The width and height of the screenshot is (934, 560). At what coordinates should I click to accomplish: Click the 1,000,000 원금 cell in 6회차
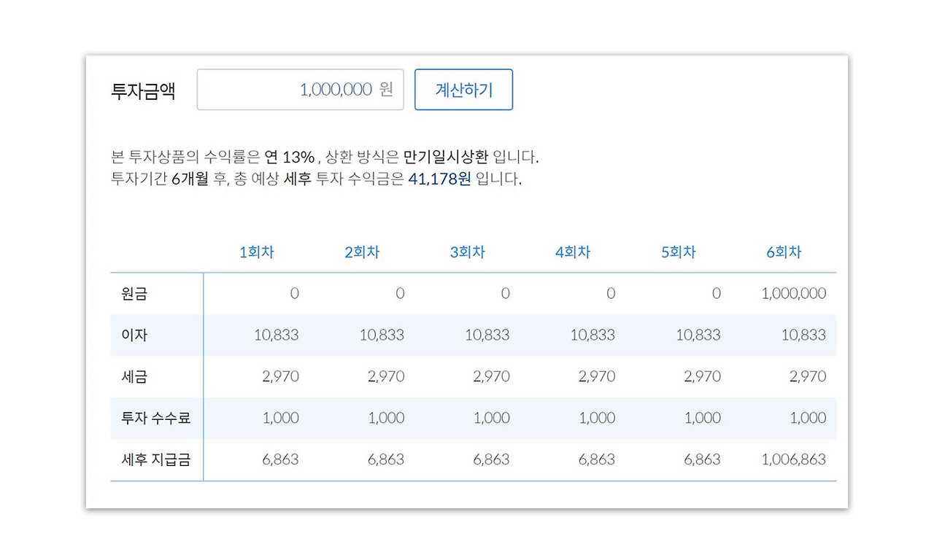[794, 294]
